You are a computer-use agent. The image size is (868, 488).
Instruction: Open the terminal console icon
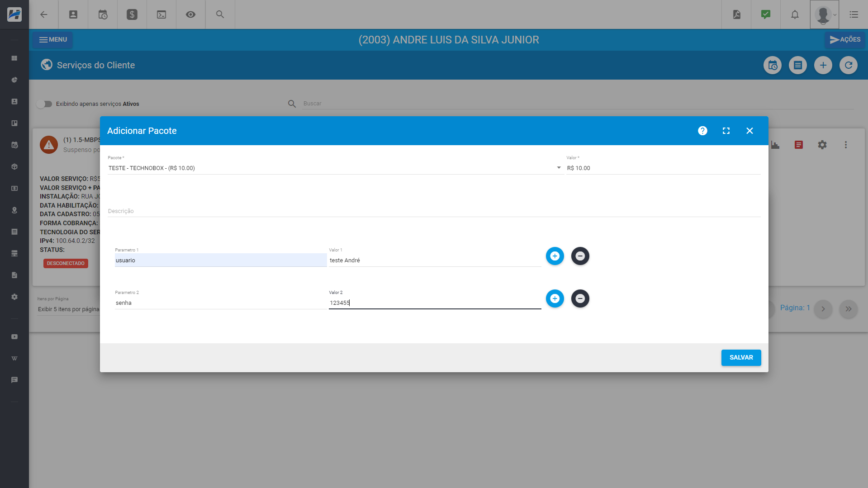(x=161, y=14)
